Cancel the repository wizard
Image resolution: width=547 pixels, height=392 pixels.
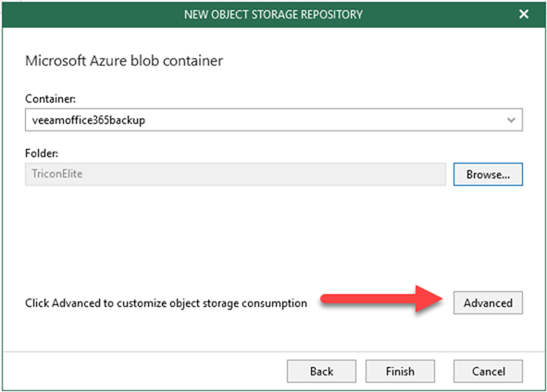[x=488, y=371]
